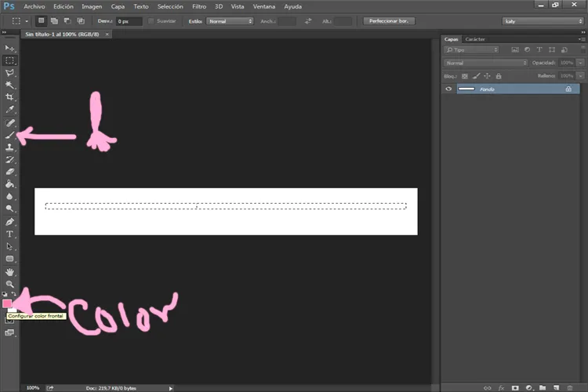Viewport: 588px width, 392px height.
Task: Enable the Suavizar checkbox
Action: [151, 21]
